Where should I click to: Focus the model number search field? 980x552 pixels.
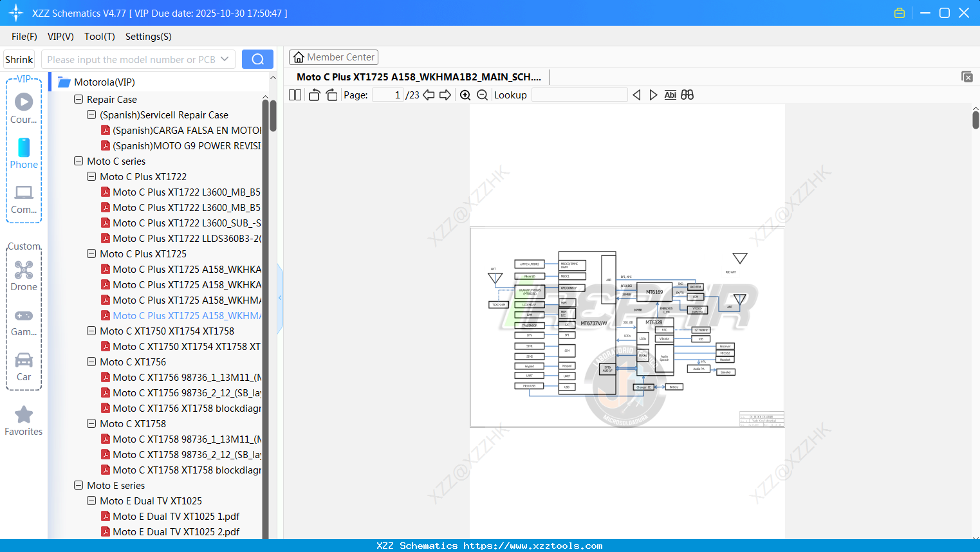pos(131,59)
